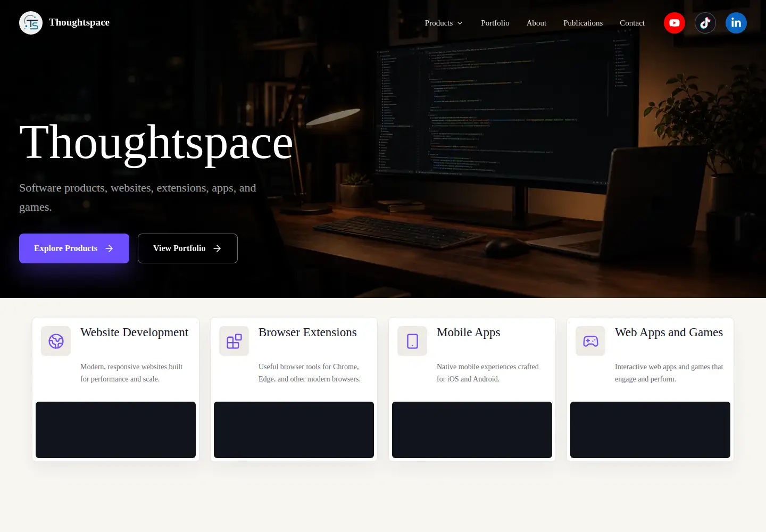Click 'Native mobile experiences crafted' description
Image resolution: width=766 pixels, height=532 pixels.
(x=488, y=373)
